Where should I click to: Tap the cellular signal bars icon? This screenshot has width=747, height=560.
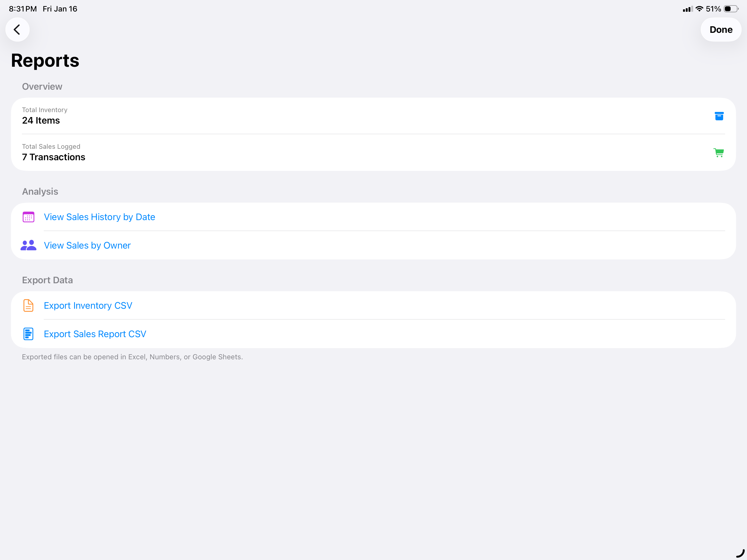click(x=688, y=9)
